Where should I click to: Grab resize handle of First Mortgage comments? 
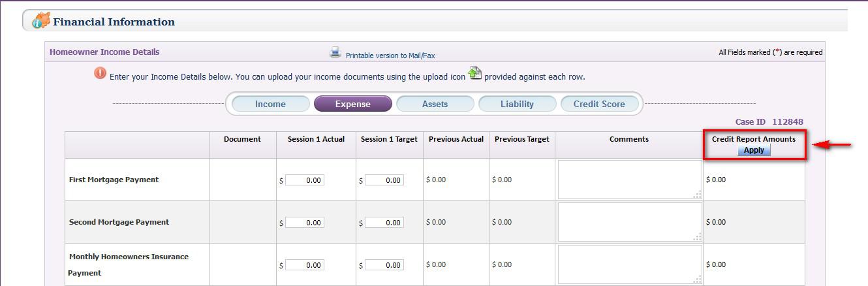click(698, 194)
